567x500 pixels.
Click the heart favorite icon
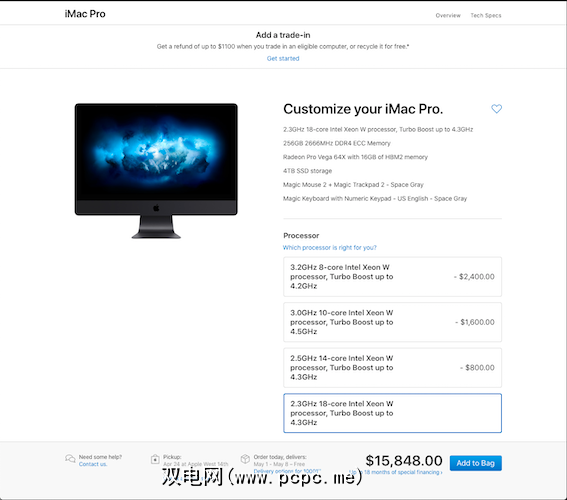tap(496, 108)
